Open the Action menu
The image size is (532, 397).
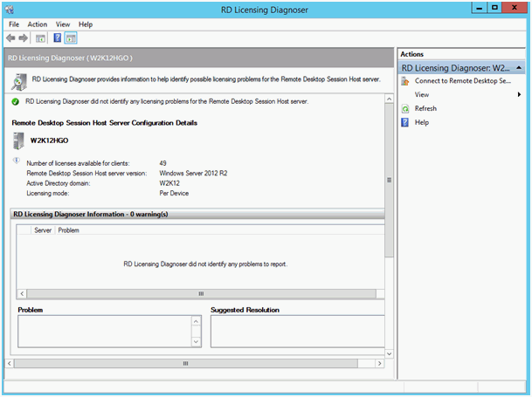pyautogui.click(x=38, y=24)
